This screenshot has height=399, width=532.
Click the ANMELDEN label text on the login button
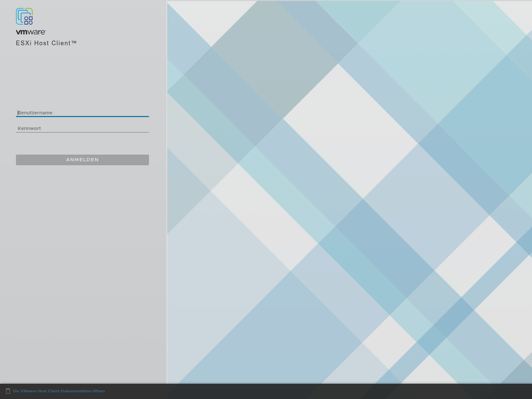[x=82, y=160]
